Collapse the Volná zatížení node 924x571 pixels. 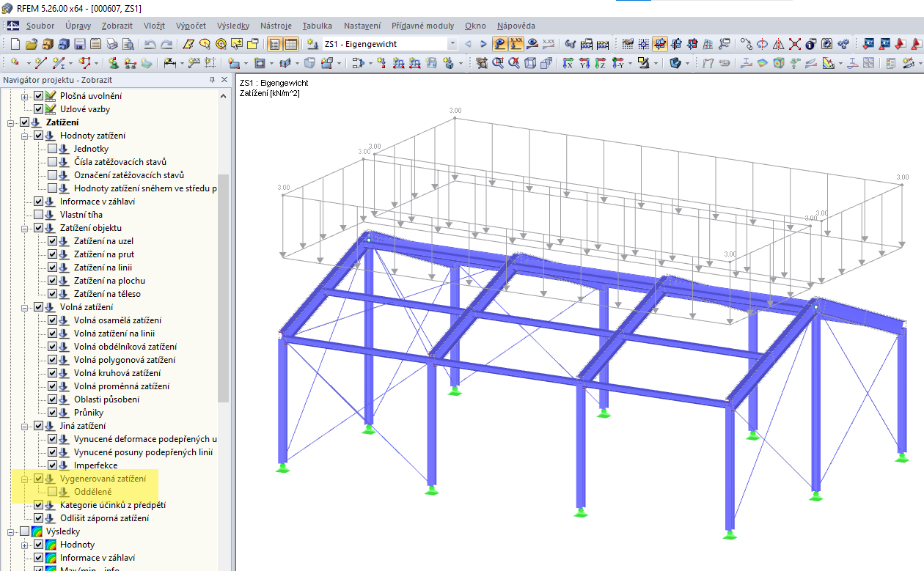(25, 307)
